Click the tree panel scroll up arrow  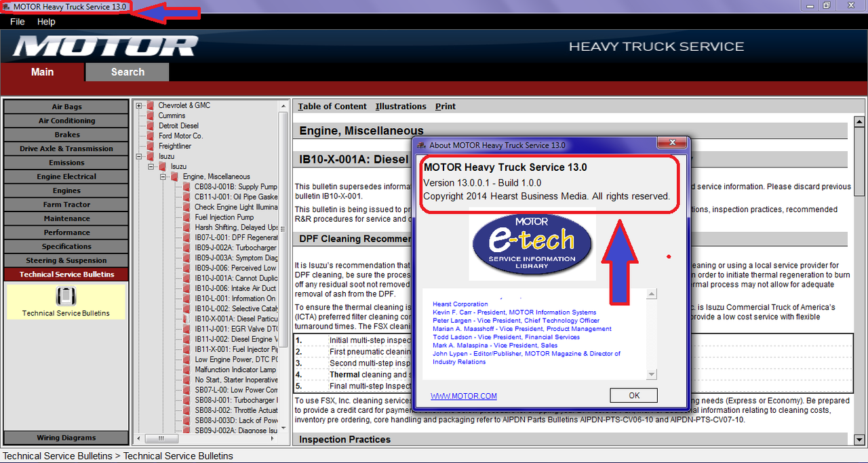[x=284, y=106]
